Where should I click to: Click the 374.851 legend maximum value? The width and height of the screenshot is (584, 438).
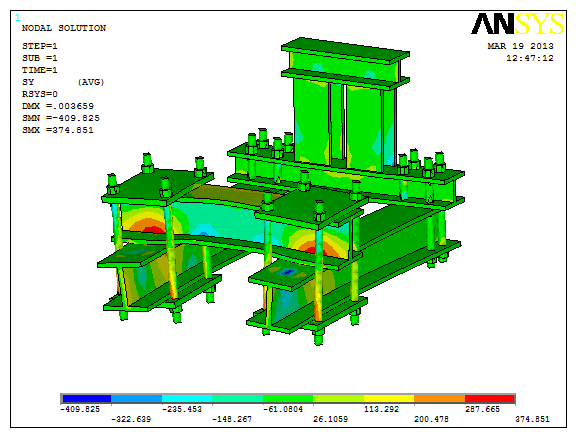[x=532, y=419]
